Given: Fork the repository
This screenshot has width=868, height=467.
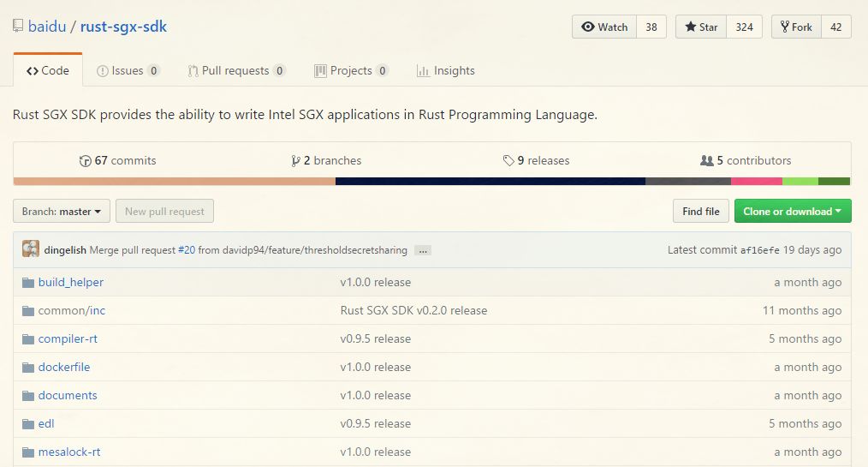Looking at the screenshot, I should [795, 27].
